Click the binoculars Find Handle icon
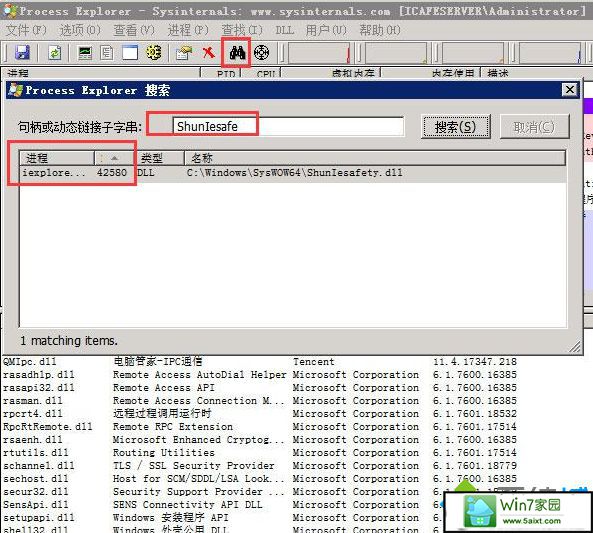 click(x=238, y=53)
